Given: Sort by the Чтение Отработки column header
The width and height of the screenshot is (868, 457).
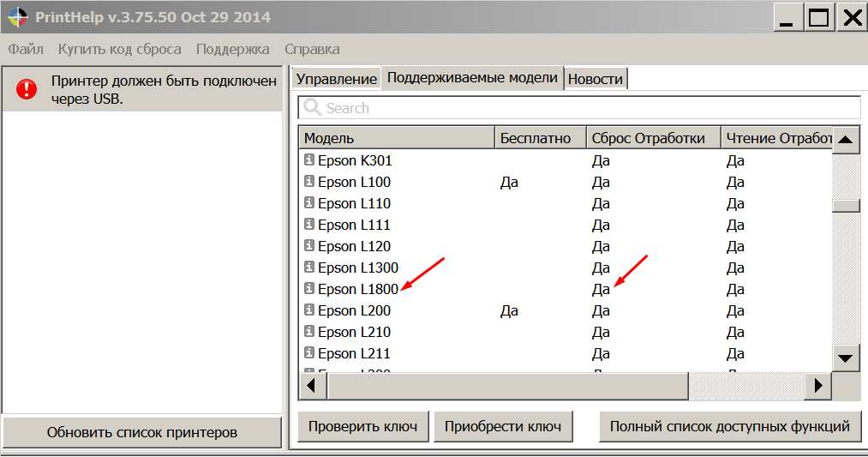Looking at the screenshot, I should (x=776, y=138).
